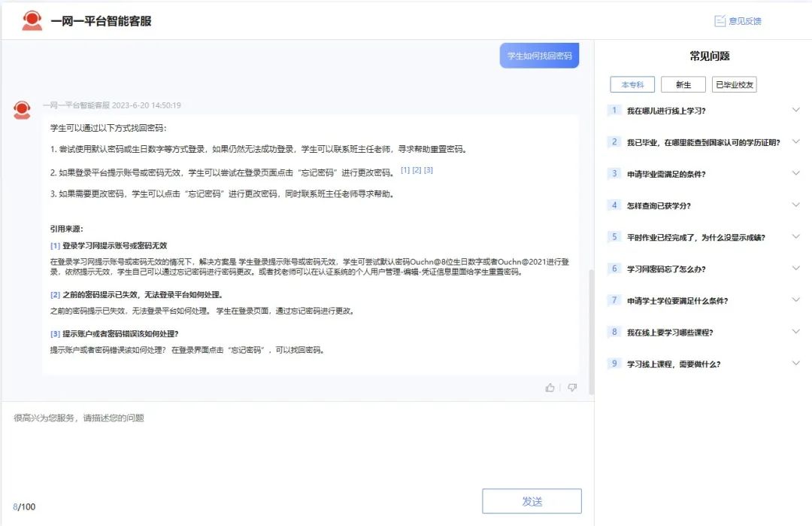Viewport: 812px width, 526px height.
Task: Expand question 2 about degree certificate
Action: click(796, 141)
